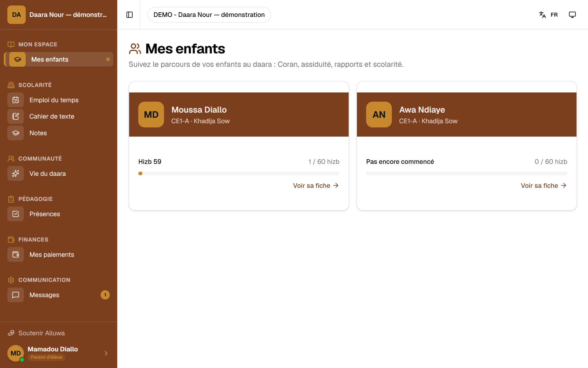588x368 pixels.
Task: View Awa Ndiaye's fiche link
Action: click(544, 186)
